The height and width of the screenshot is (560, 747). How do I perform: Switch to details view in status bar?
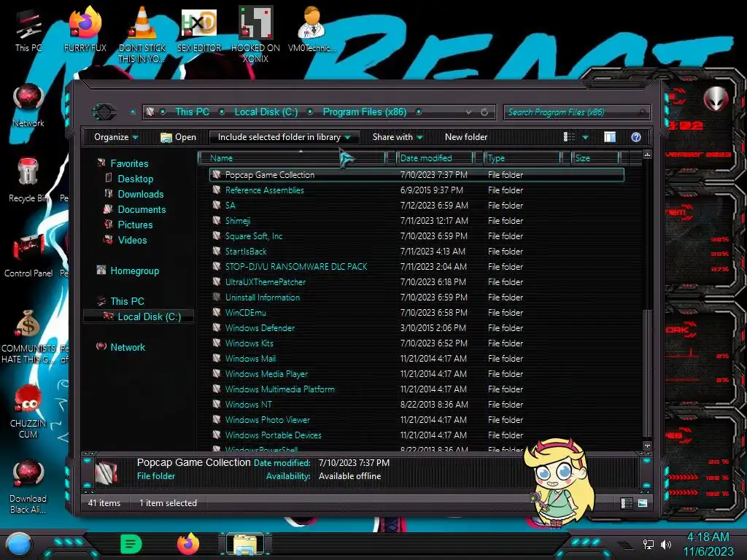coord(627,503)
